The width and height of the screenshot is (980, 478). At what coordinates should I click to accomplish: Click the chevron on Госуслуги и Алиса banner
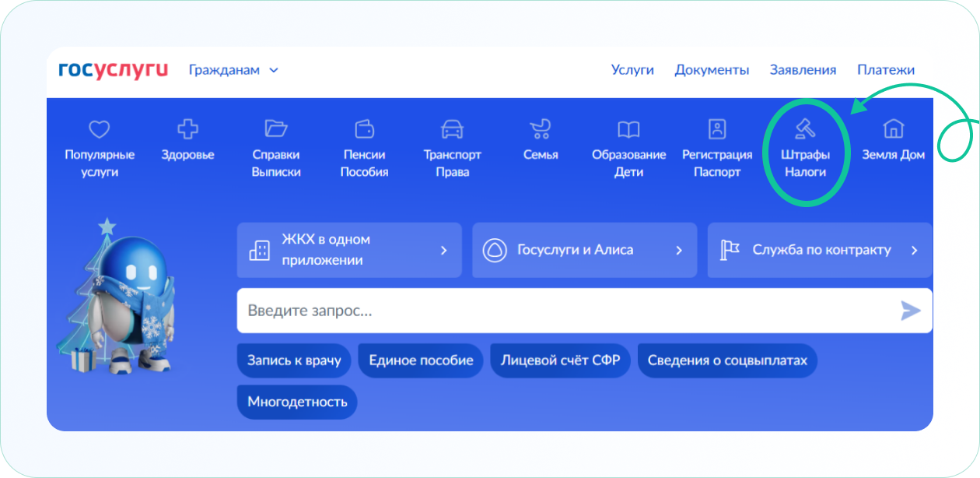(x=679, y=250)
